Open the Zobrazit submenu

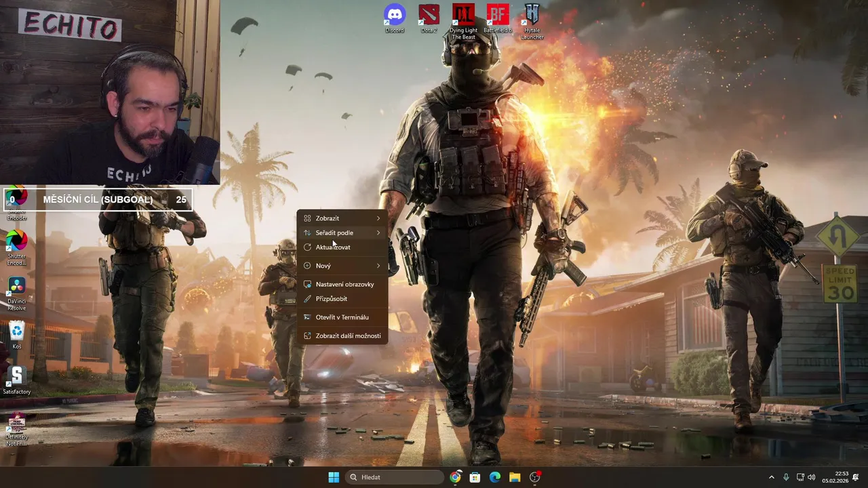[342, 218]
